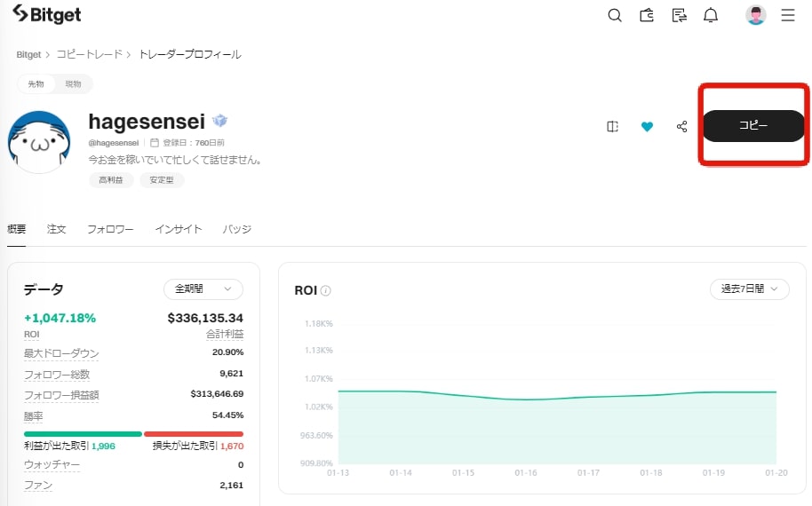Screen dimensions: 812x506
Task: Click the registration date calendar icon
Action: [x=155, y=142]
